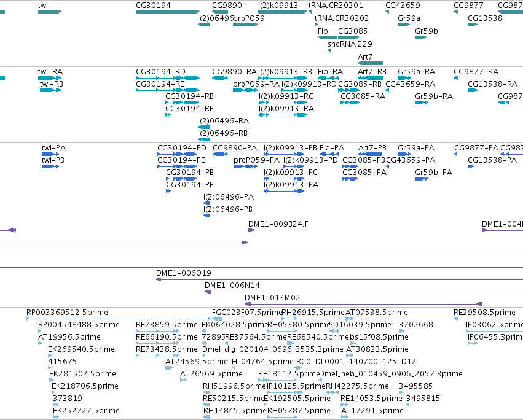Click the Gr59b-RA transcript
The image size is (523, 420).
pyautogui.click(x=422, y=103)
